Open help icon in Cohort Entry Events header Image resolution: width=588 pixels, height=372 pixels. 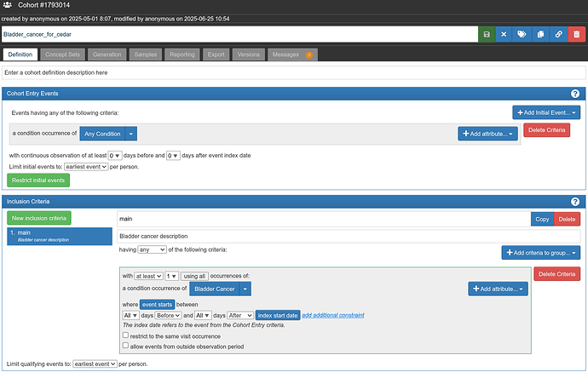(575, 93)
